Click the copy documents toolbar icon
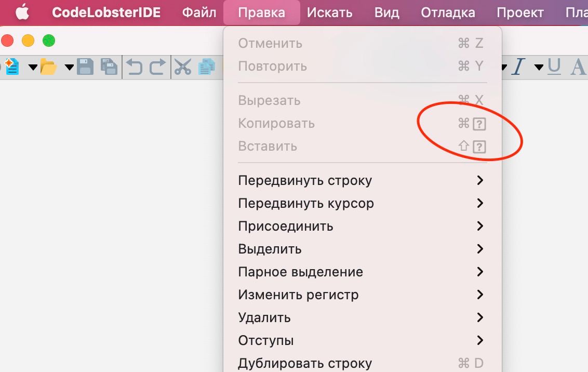This screenshot has height=372, width=588. (207, 67)
